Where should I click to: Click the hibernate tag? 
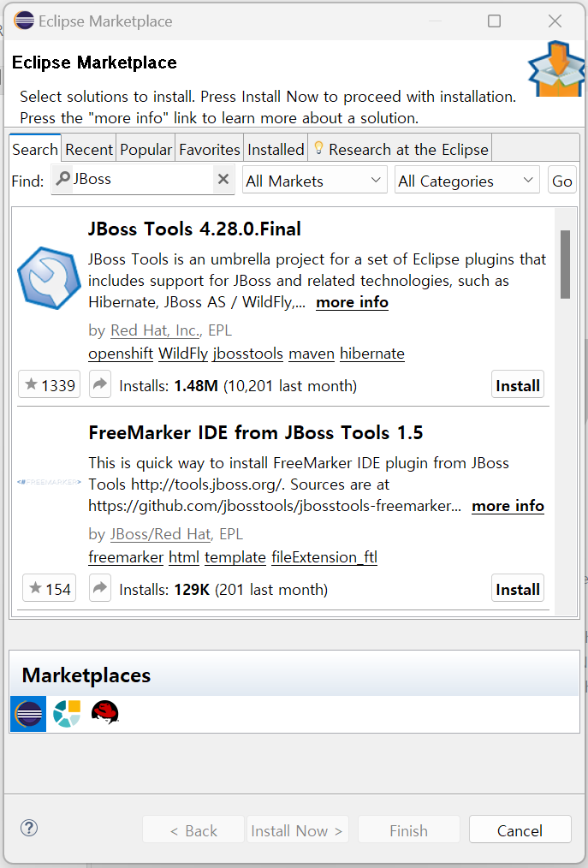click(372, 354)
